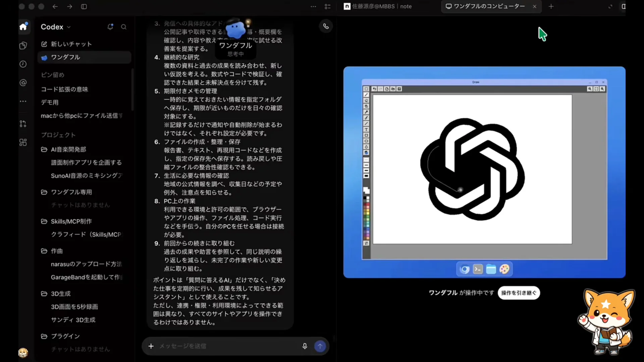Click the plus attach icon in message box
Image resolution: width=644 pixels, height=362 pixels.
pos(151,346)
